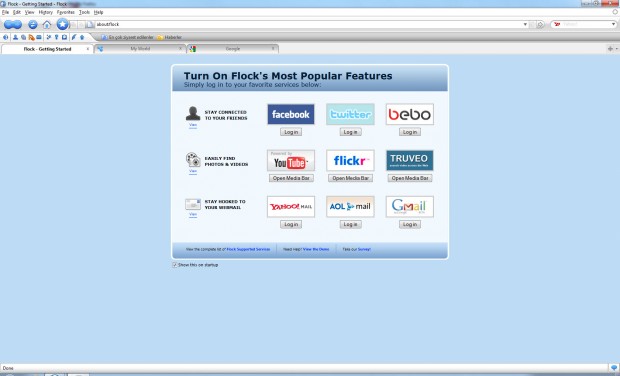This screenshot has width=620, height=376.
Task: Click the Yahoo! Mail logo
Action: pyautogui.click(x=291, y=206)
